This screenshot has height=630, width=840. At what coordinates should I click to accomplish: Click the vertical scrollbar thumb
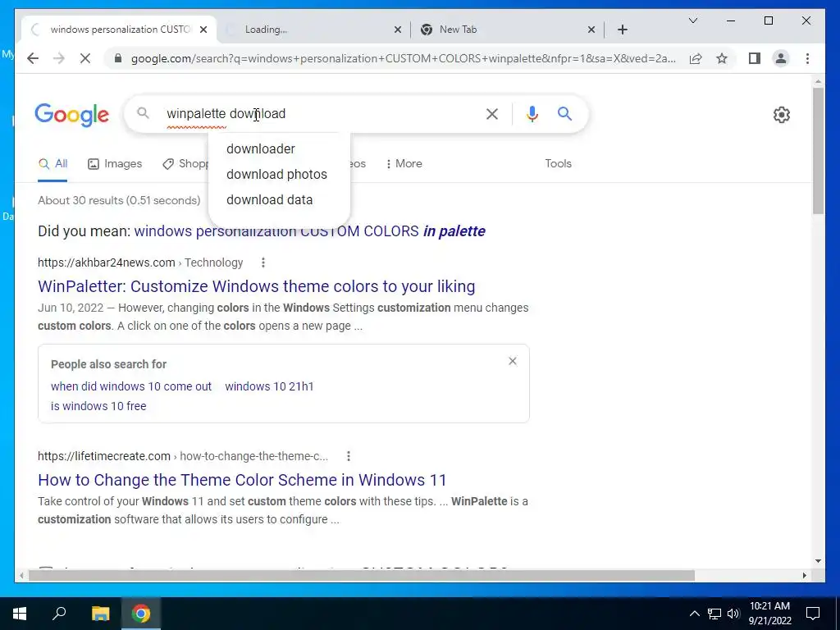tap(818, 151)
